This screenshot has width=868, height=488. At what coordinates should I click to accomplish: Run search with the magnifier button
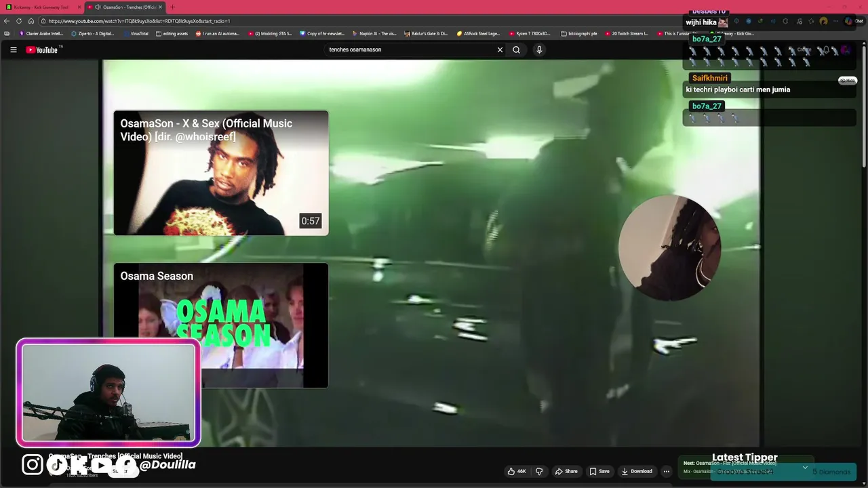pyautogui.click(x=516, y=49)
